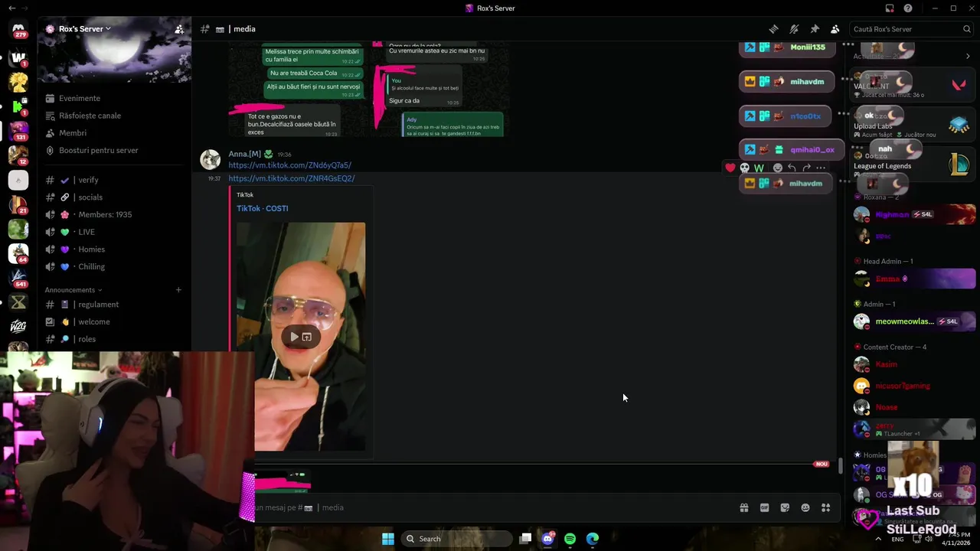Select the socials channel

[115, 197]
